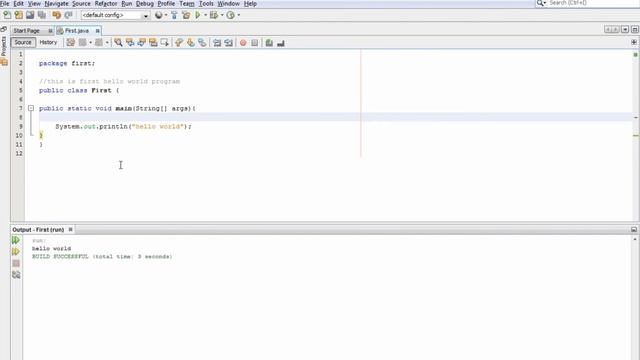Show opened documents list dropdown
Screen dimensions: 640x360
click(625, 29)
